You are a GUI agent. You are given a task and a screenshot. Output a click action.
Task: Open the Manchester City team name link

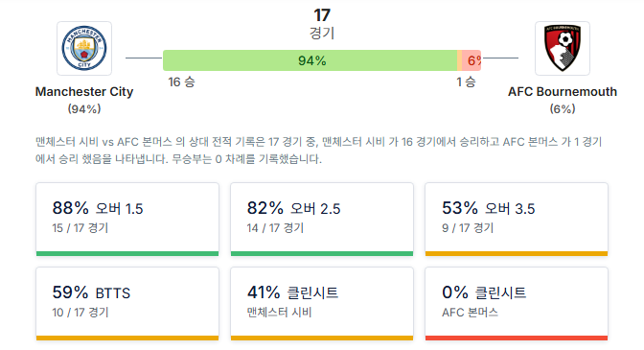(84, 92)
